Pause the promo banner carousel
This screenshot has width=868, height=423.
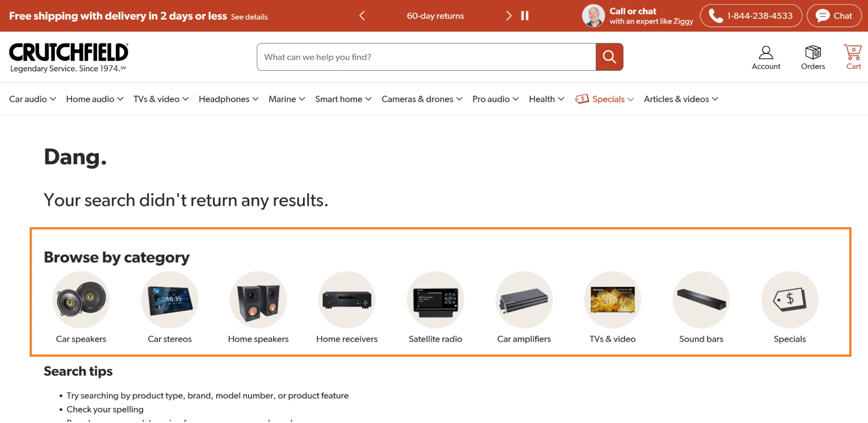(524, 16)
